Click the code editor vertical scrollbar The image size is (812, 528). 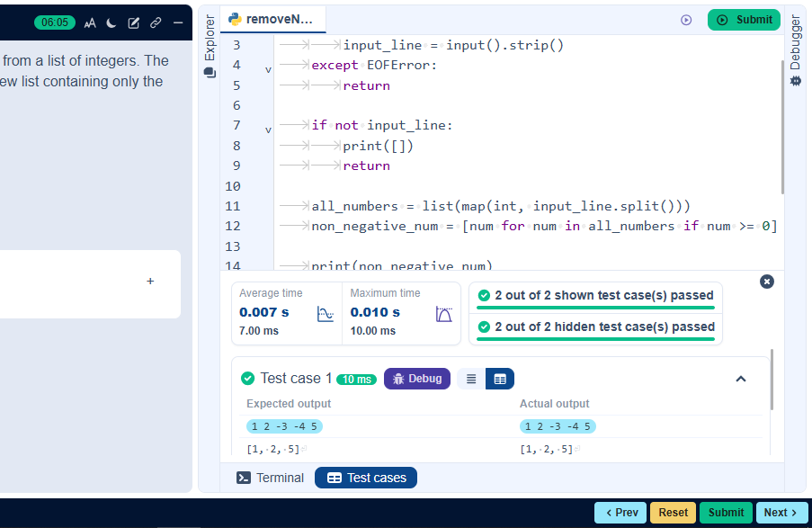point(782,127)
